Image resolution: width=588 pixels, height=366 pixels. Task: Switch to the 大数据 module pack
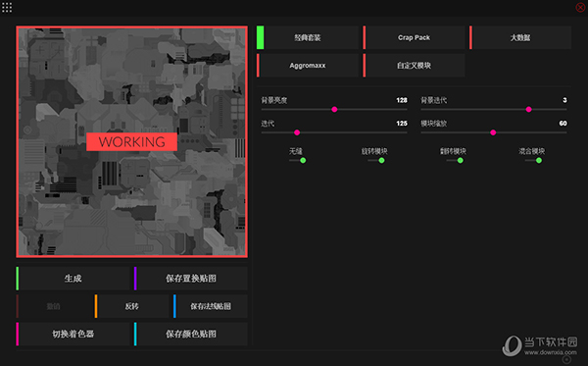tap(520, 37)
